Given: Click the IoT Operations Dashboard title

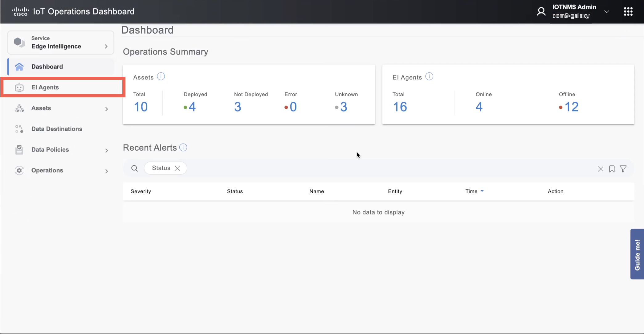Looking at the screenshot, I should (84, 11).
